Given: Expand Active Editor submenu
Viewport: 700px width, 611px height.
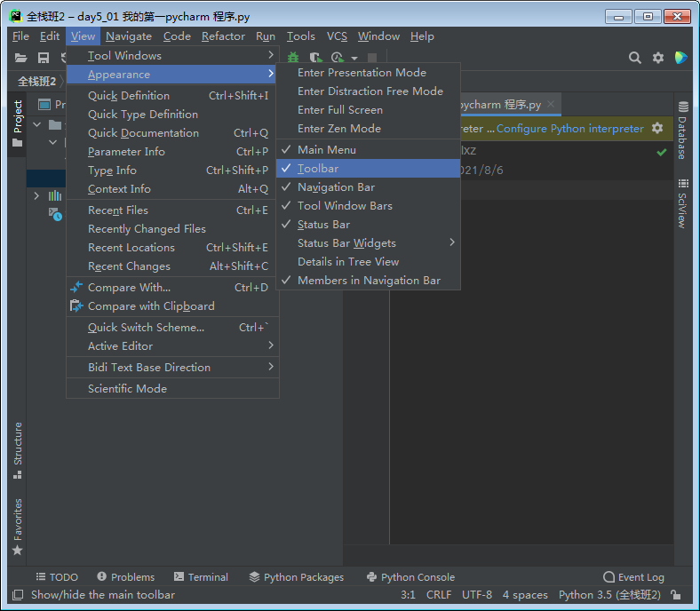Looking at the screenshot, I should click(x=172, y=345).
